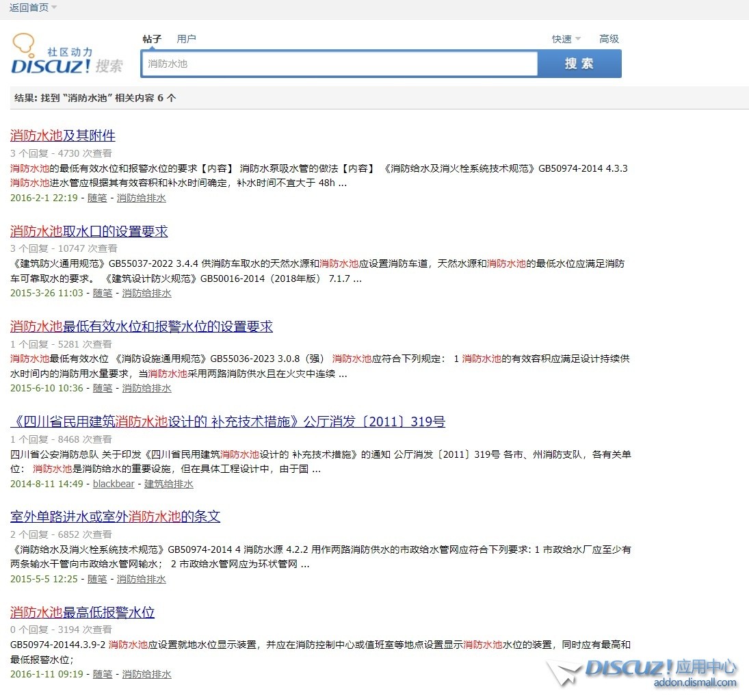Open the 四川省民用建筑消防水池设计 post

pyautogui.click(x=228, y=422)
